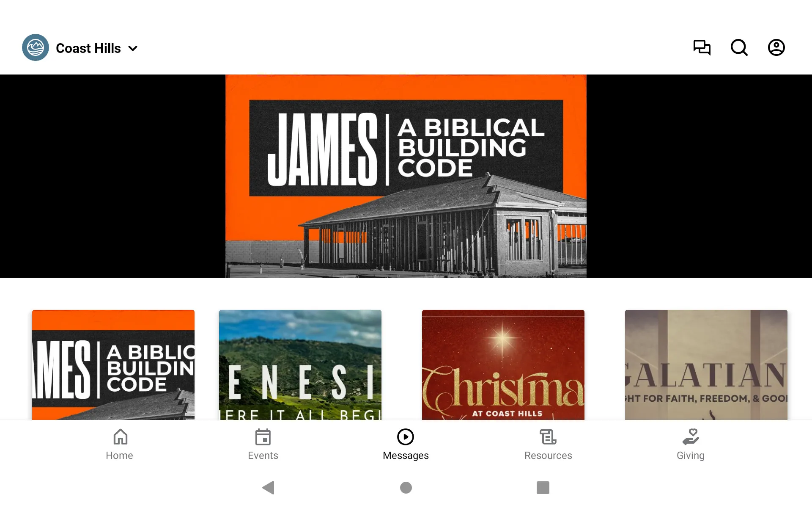This screenshot has height=508, width=812.
Task: Click the dropdown chevron next to Coast Hills
Action: tap(133, 48)
